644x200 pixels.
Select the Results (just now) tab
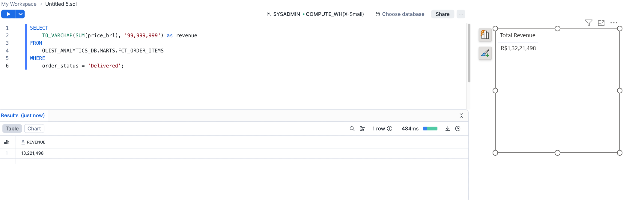coord(23,115)
